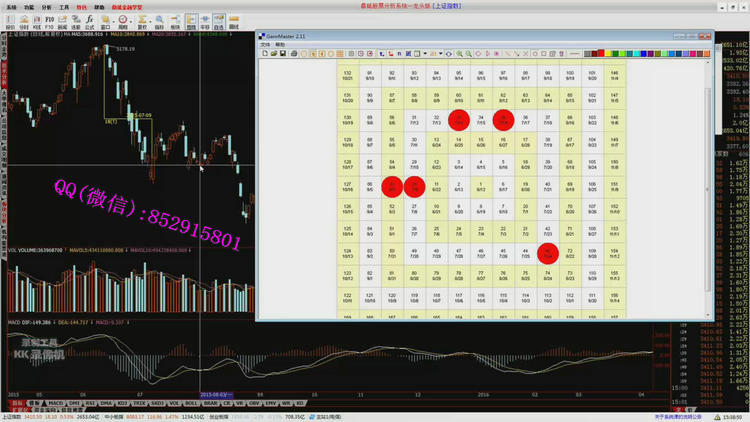Click Open folder icon in GannMaster

pos(274,54)
